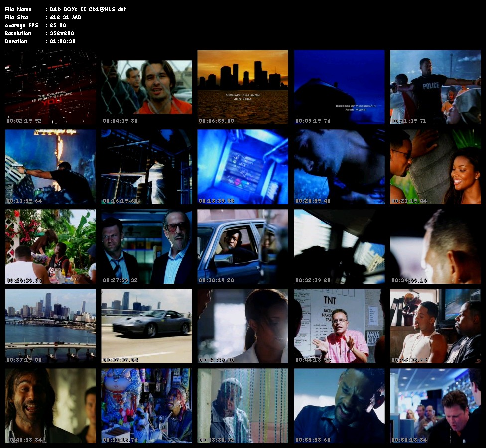Screen dimensions: 486x448
Task: Select the thumbnail stamped 00:41:59.00
Action: pyautogui.click(x=243, y=326)
